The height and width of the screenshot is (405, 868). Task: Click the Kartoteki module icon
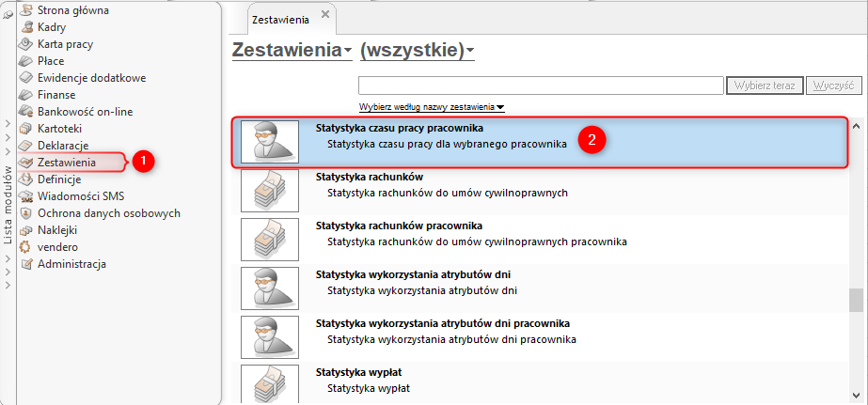click(x=26, y=129)
